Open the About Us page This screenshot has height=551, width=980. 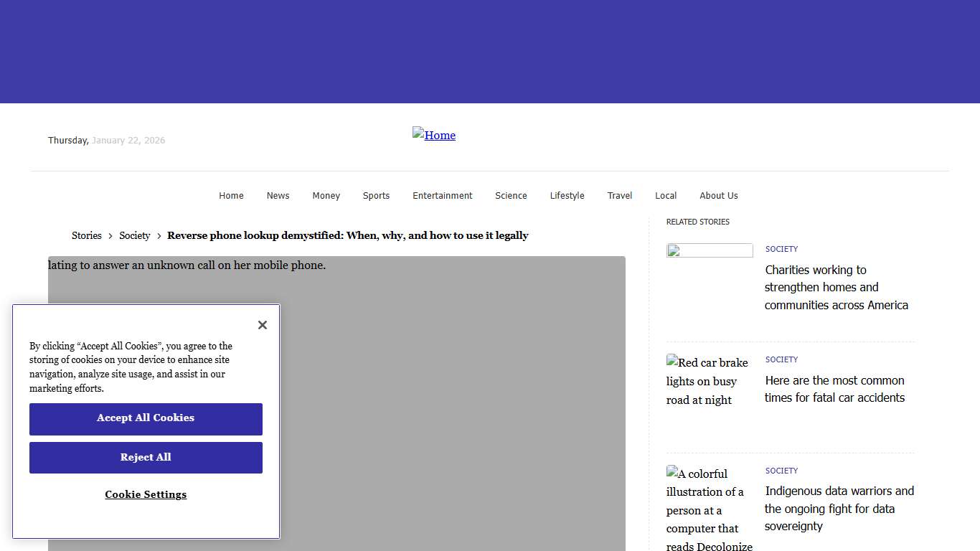pos(718,195)
